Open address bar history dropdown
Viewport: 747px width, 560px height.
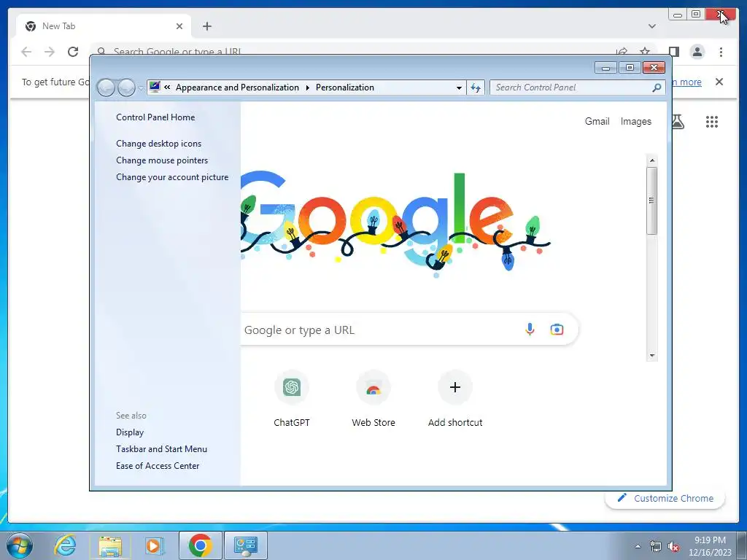point(459,87)
